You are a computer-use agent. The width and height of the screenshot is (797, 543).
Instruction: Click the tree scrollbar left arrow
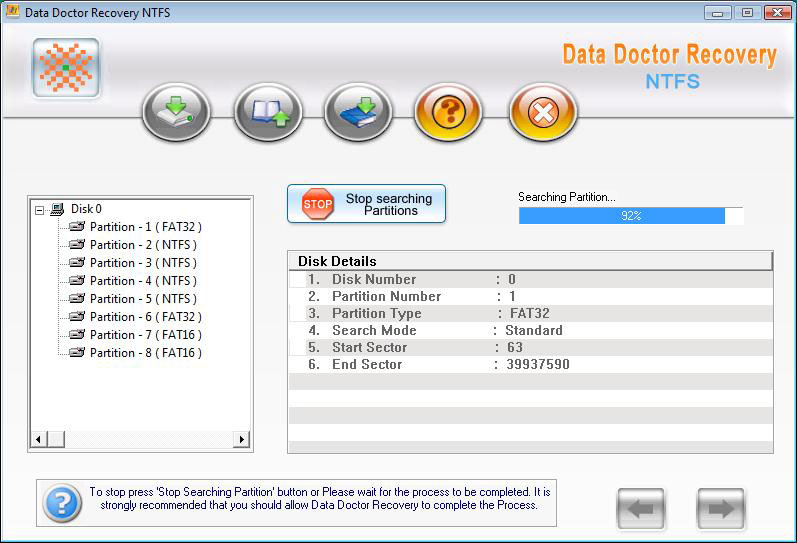click(39, 439)
